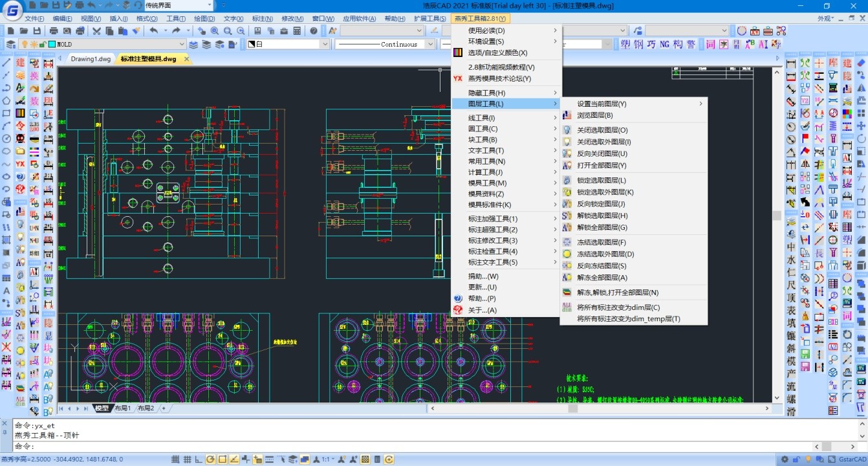Toggle polar tracking in status bar
This screenshot has height=466, width=868.
210,460
